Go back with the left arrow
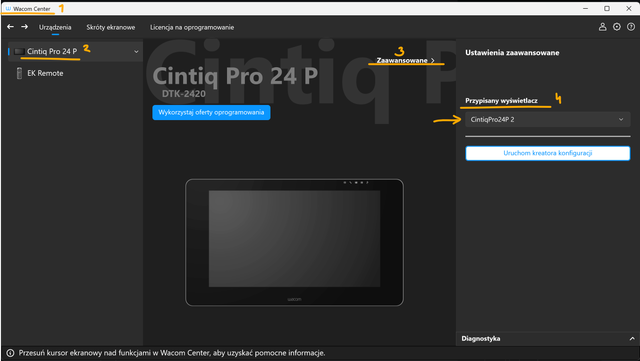The height and width of the screenshot is (361, 640). point(11,27)
